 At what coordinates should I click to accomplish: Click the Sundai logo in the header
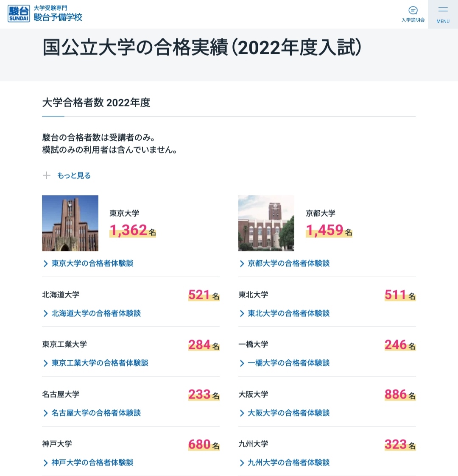19,14
